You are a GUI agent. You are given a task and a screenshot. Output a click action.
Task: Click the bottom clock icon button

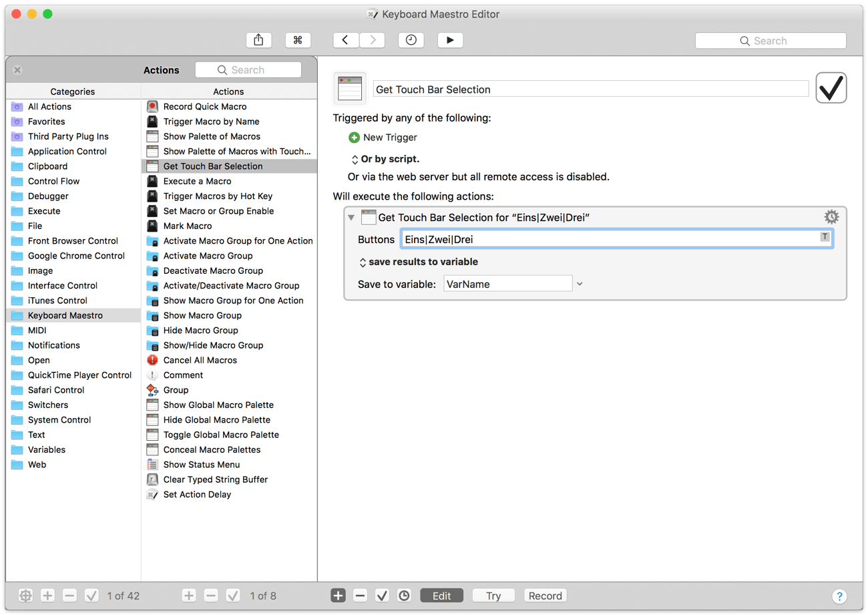tap(404, 596)
